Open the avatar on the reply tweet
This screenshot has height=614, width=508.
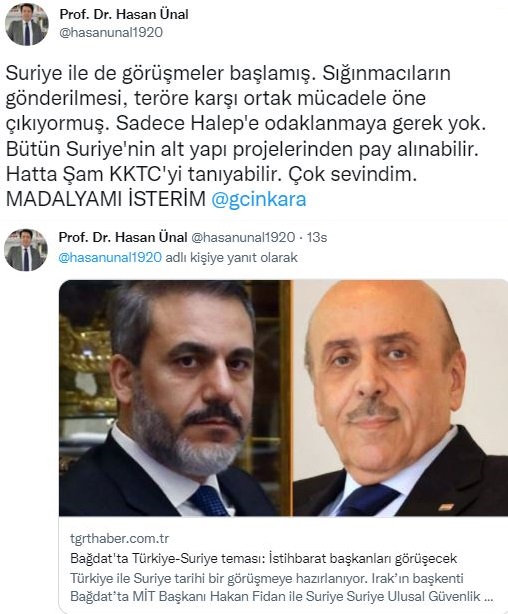click(26, 250)
